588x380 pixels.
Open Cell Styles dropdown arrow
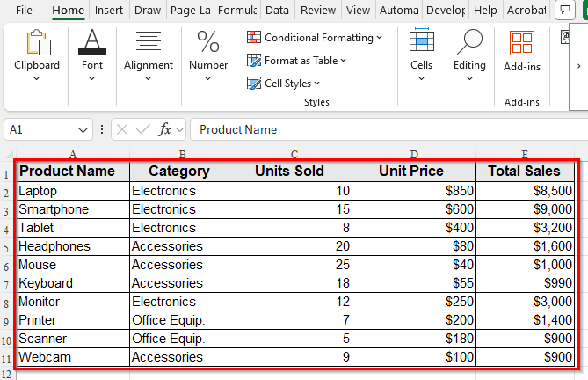(x=317, y=84)
